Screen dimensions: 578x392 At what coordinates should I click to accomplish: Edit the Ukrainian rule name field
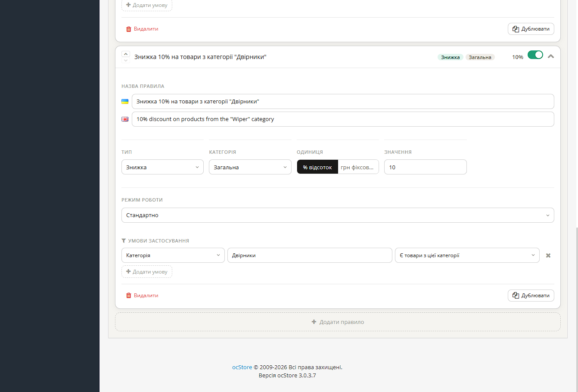pos(343,102)
